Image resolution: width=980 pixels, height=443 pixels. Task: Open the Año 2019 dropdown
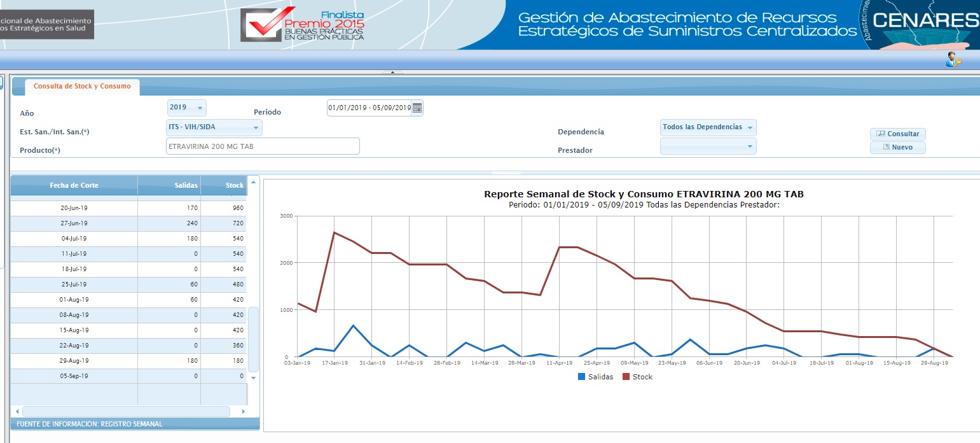pos(187,108)
